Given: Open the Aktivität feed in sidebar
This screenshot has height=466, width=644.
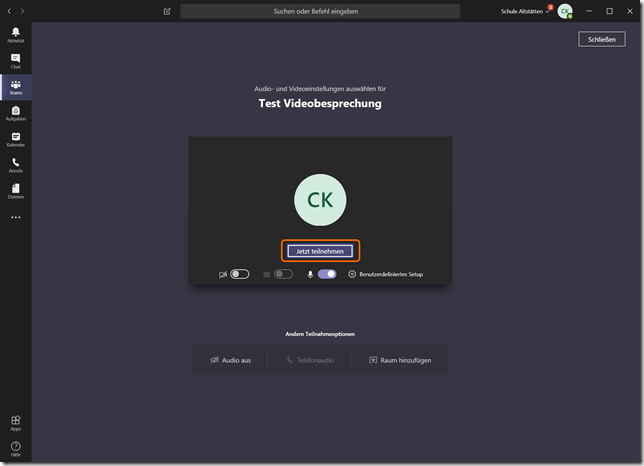Looking at the screenshot, I should [15, 34].
